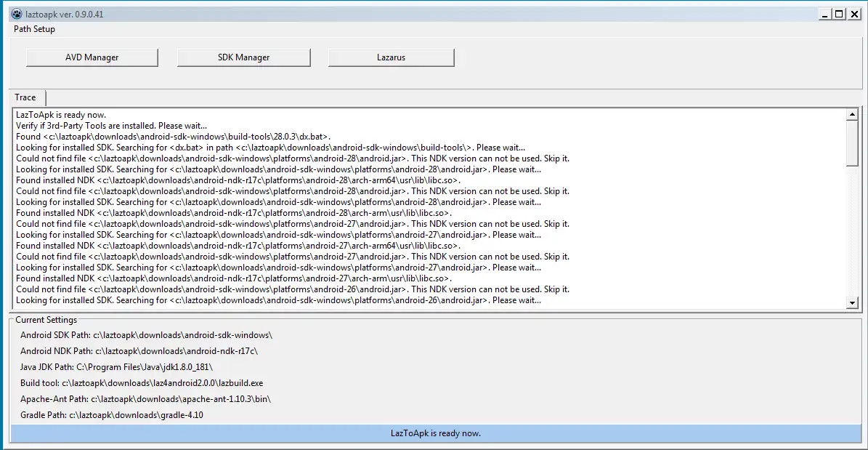Click the blue status bar 'LazToApk is ready now.'
This screenshot has width=868, height=450.
436,433
